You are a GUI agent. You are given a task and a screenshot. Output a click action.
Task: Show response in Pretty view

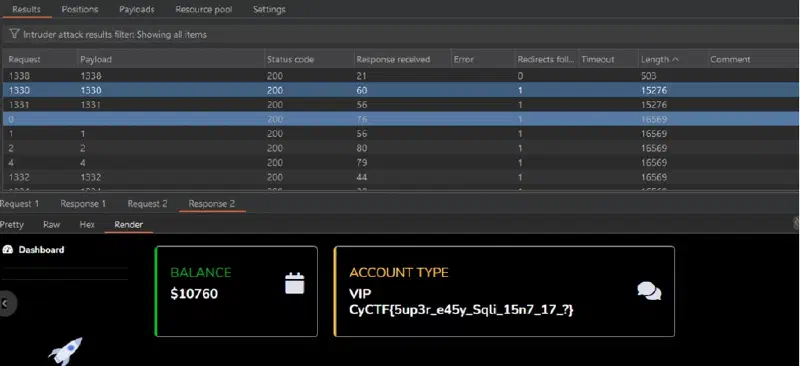[12, 225]
